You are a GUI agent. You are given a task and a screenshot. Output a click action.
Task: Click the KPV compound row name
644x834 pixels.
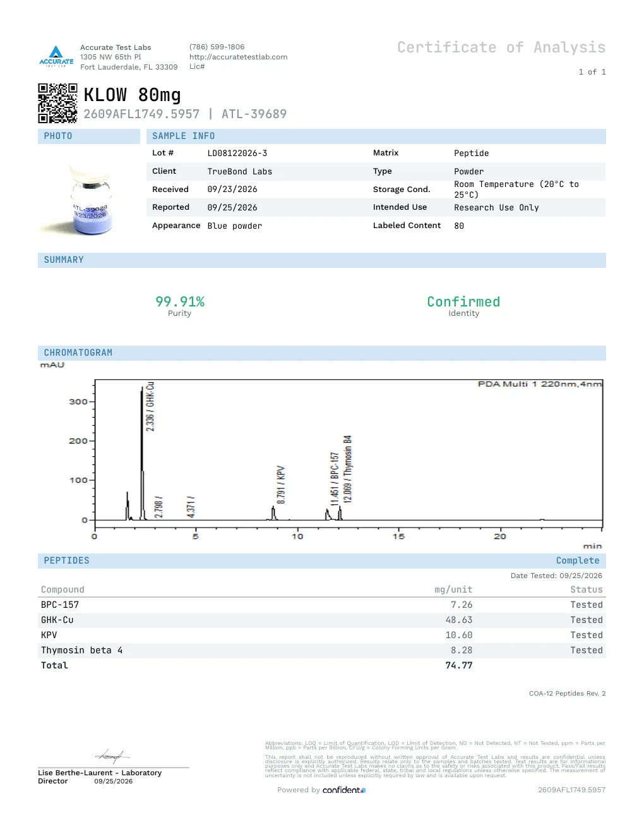pyautogui.click(x=49, y=635)
